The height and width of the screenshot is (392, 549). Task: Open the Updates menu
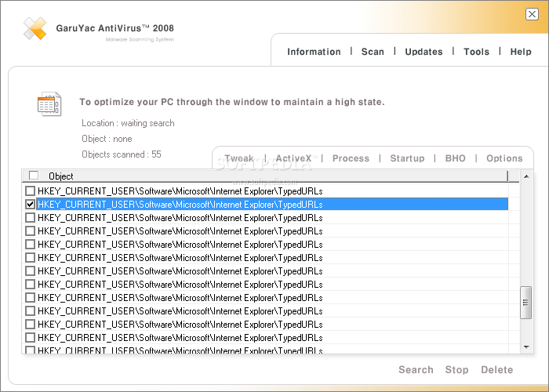coord(424,52)
